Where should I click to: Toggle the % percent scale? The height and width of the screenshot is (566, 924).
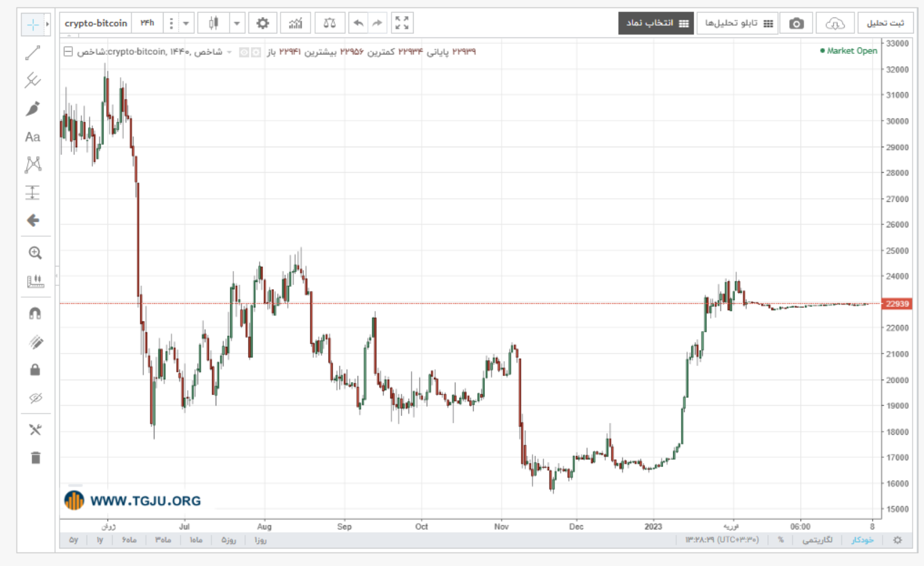point(781,540)
